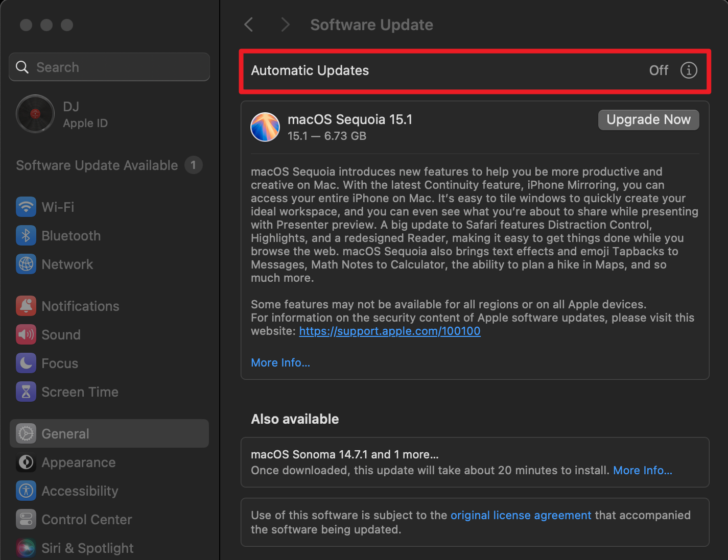Click the Accessibility icon
Screen dimensions: 728x560
[x=26, y=491]
